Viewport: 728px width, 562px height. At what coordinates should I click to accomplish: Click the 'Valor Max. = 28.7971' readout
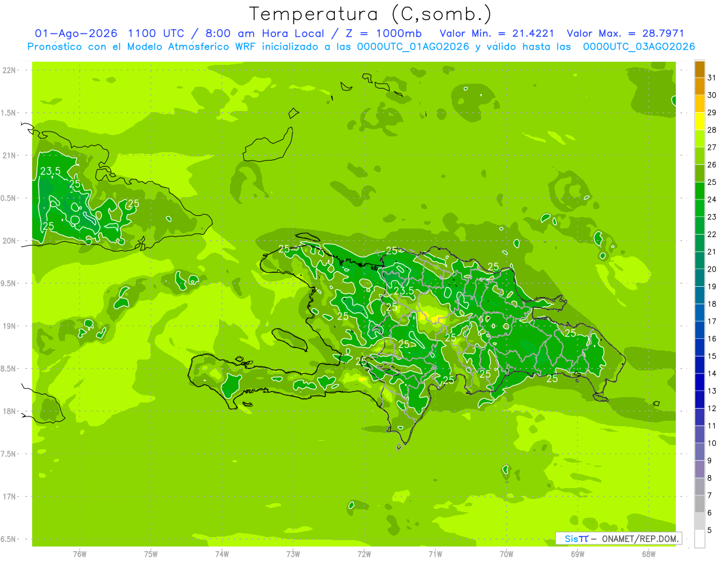click(x=625, y=33)
